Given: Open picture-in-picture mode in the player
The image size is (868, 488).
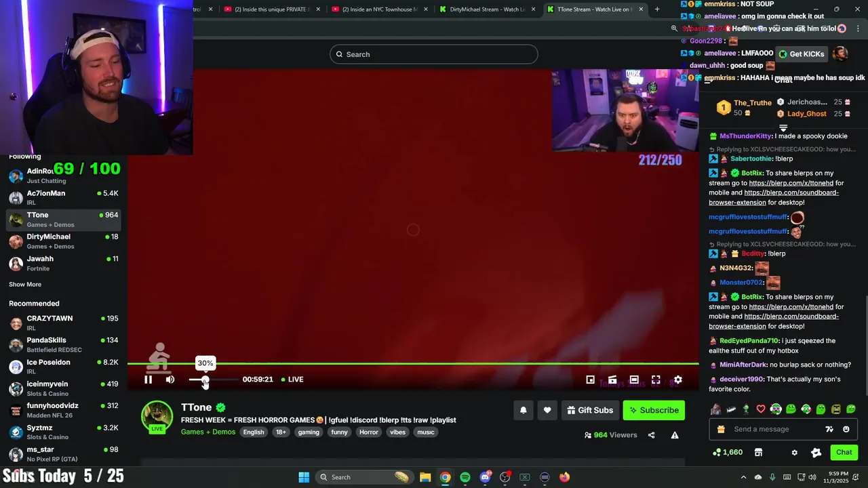Looking at the screenshot, I should click(x=590, y=380).
